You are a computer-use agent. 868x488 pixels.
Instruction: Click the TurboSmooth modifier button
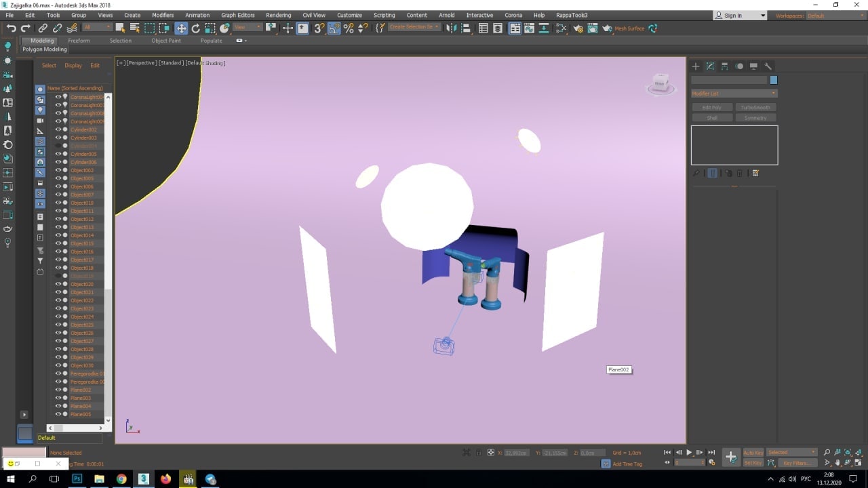point(755,107)
